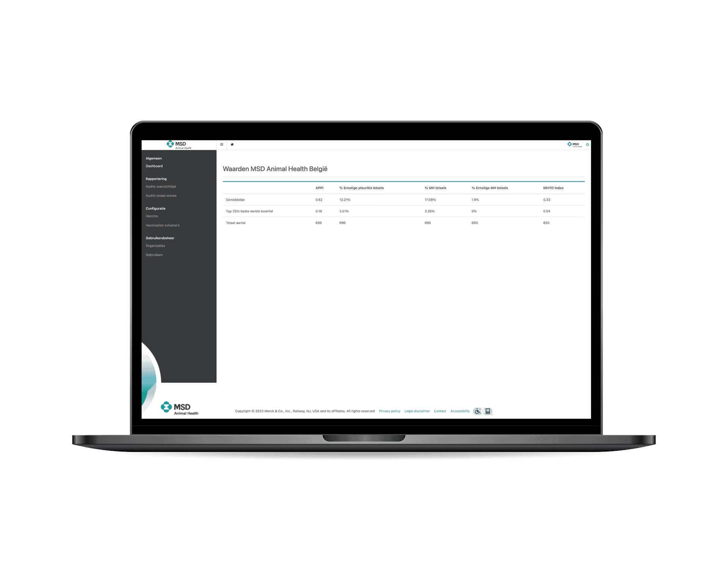
Task: Expand the Configuratie section
Action: tap(156, 208)
